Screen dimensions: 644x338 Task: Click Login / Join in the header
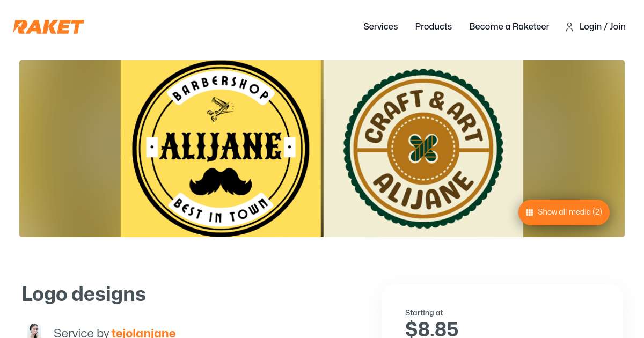[x=602, y=27]
